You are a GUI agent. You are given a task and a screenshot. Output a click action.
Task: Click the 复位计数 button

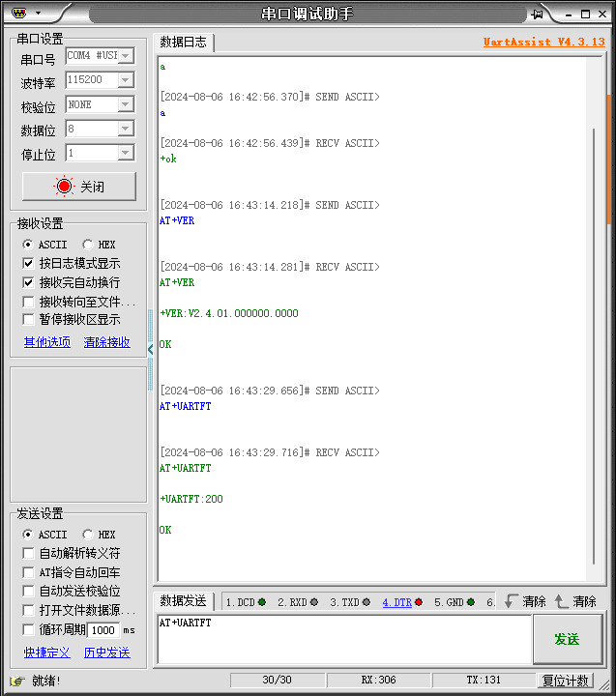click(x=565, y=680)
